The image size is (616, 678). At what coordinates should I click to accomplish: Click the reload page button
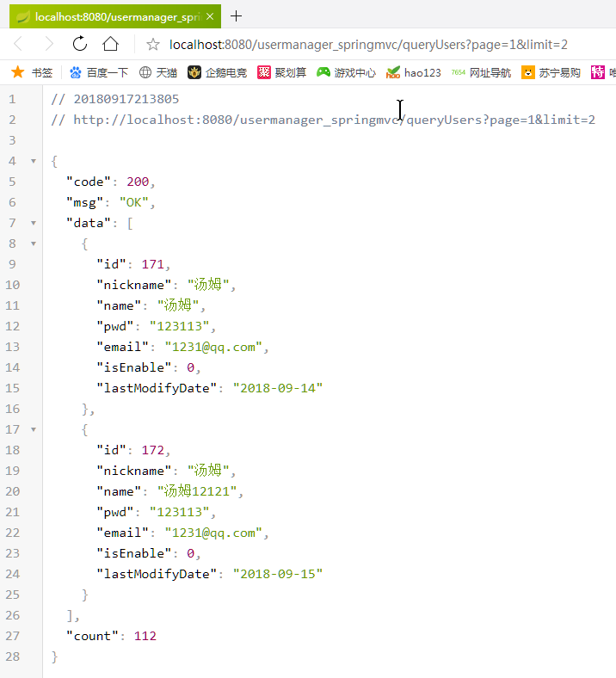coord(80,44)
